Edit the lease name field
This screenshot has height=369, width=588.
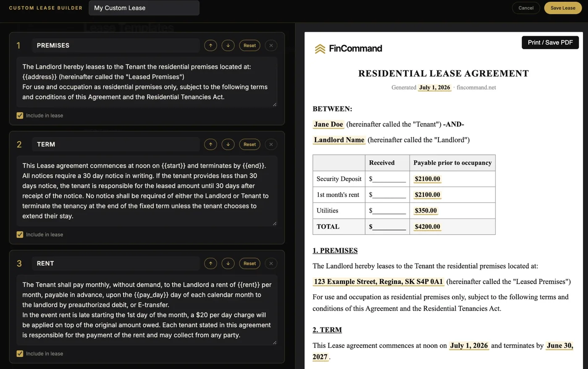144,8
